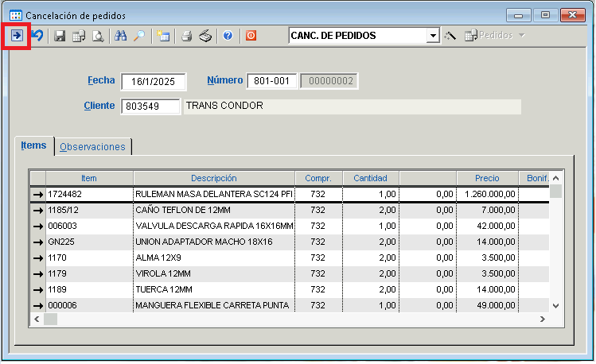Click the red power exit icon
This screenshot has width=596, height=364.
click(251, 36)
